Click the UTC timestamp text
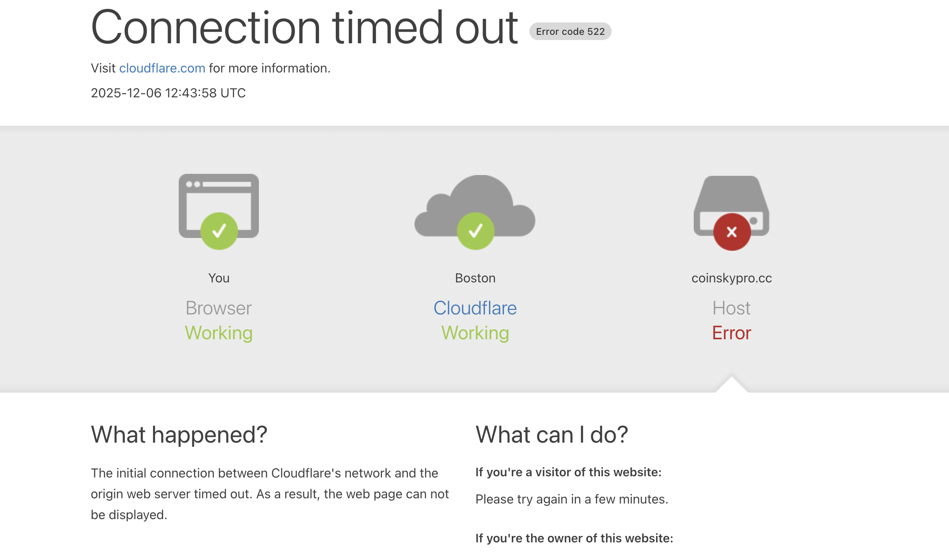Screen dimensions: 949x560 click(x=168, y=93)
